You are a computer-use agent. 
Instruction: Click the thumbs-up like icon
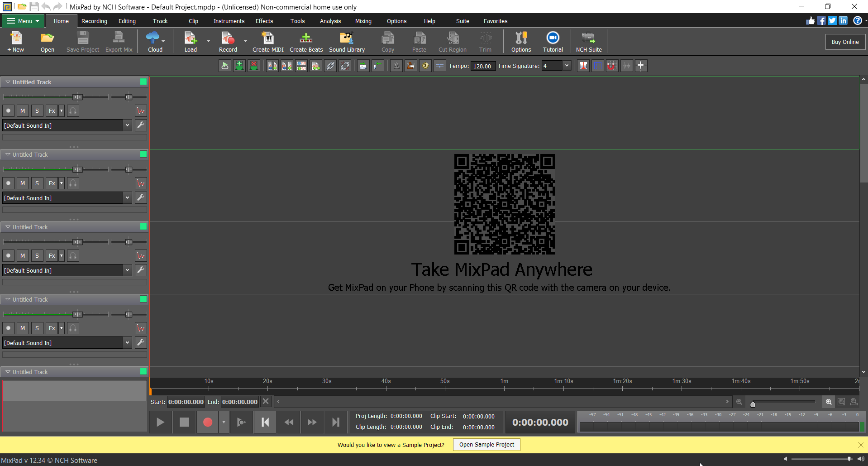tap(811, 21)
